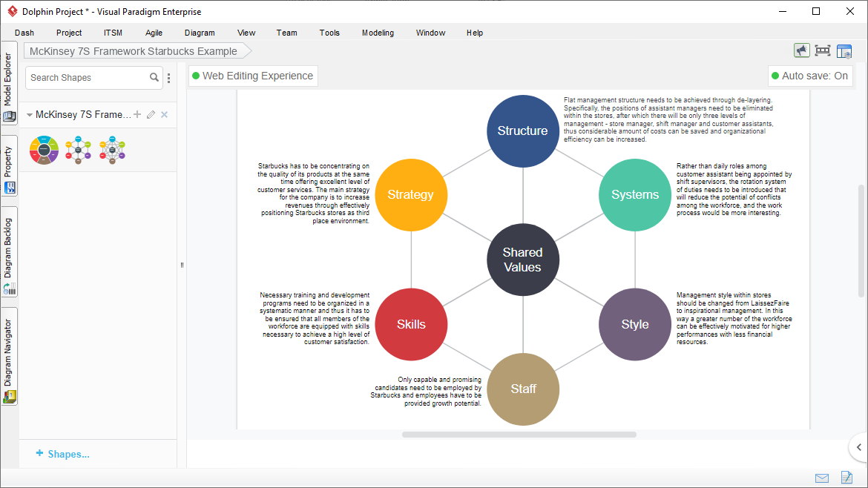Click the Web Editing Experience button

[253, 76]
